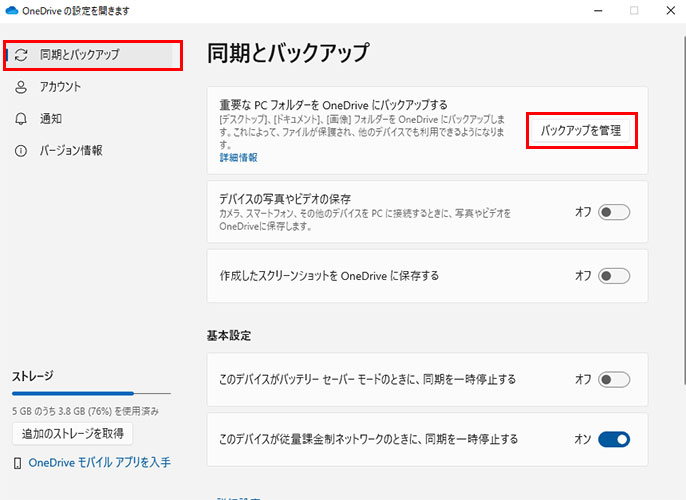Click the storage usage progress bar
The width and height of the screenshot is (686, 500).
[x=91, y=394]
